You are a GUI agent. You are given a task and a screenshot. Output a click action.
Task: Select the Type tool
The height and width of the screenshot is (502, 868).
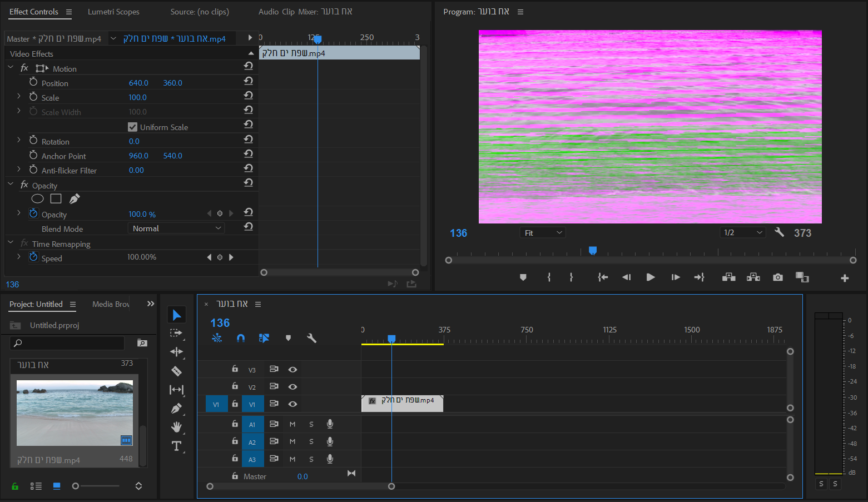[x=176, y=446]
